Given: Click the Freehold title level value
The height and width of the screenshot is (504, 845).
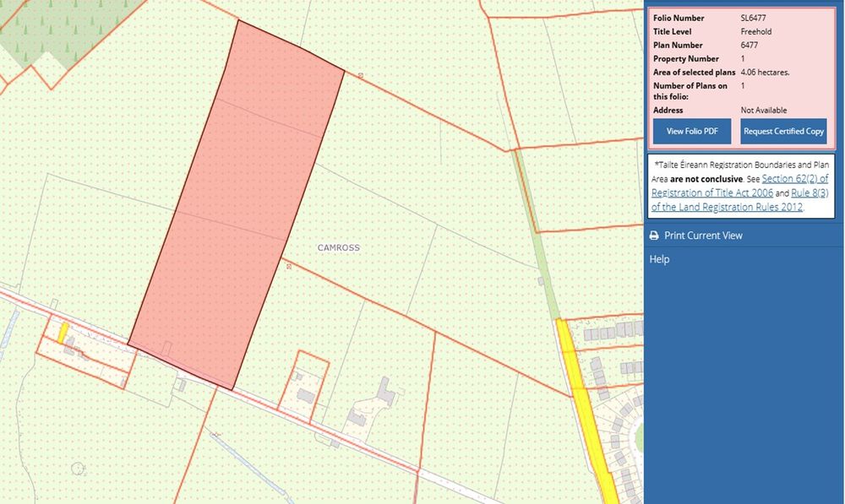Looking at the screenshot, I should click(x=755, y=32).
